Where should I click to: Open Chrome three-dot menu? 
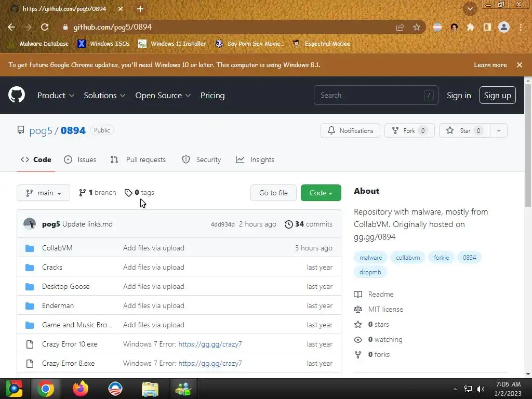[x=521, y=27]
